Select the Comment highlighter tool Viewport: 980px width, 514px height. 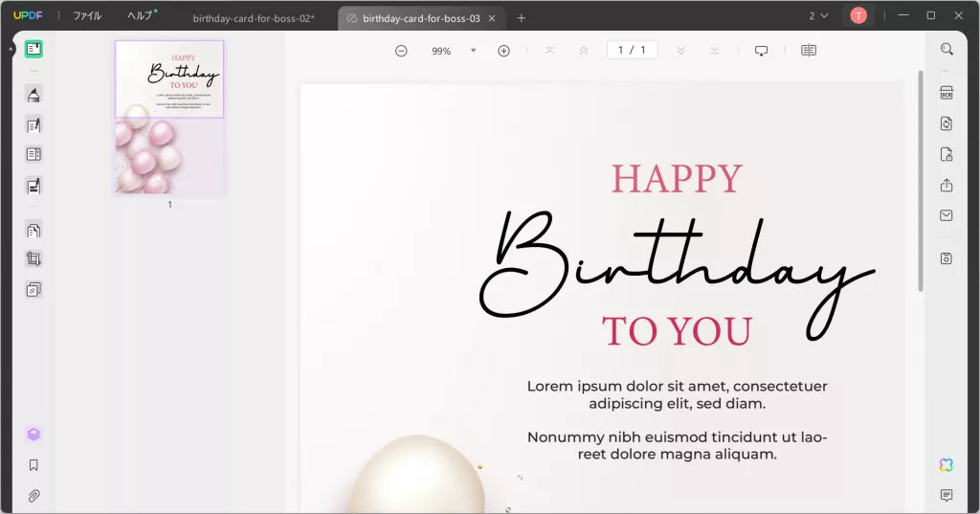(33, 95)
